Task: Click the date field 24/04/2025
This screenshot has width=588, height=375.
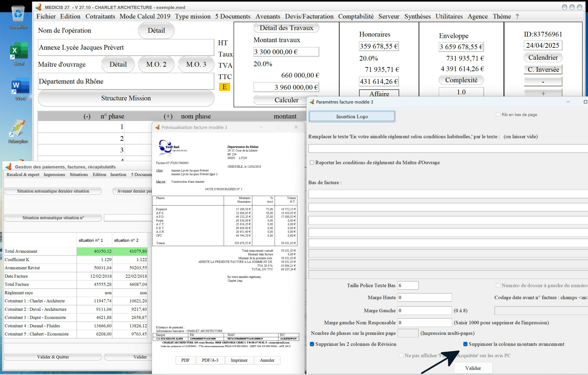Action: (x=543, y=45)
